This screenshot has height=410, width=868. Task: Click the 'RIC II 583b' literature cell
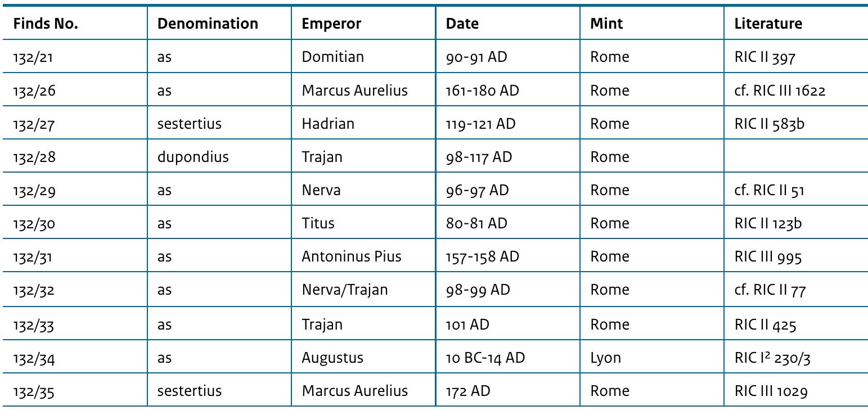[769, 124]
